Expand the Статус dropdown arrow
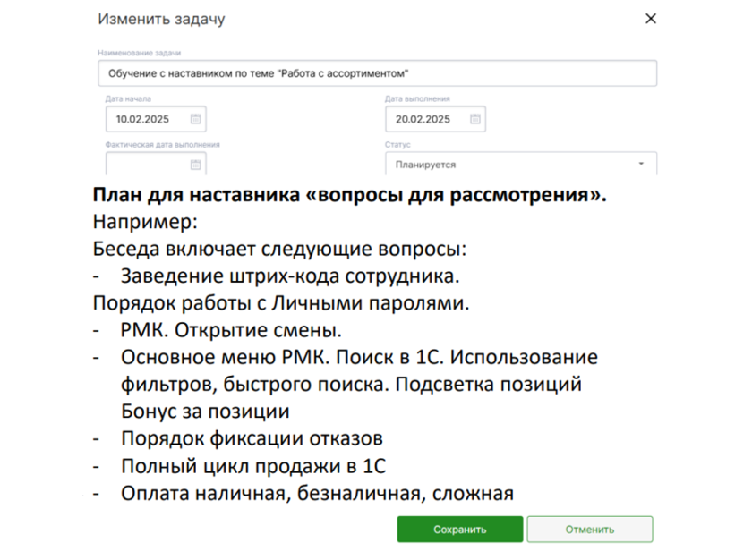Image resolution: width=752 pixels, height=560 pixels. click(641, 165)
